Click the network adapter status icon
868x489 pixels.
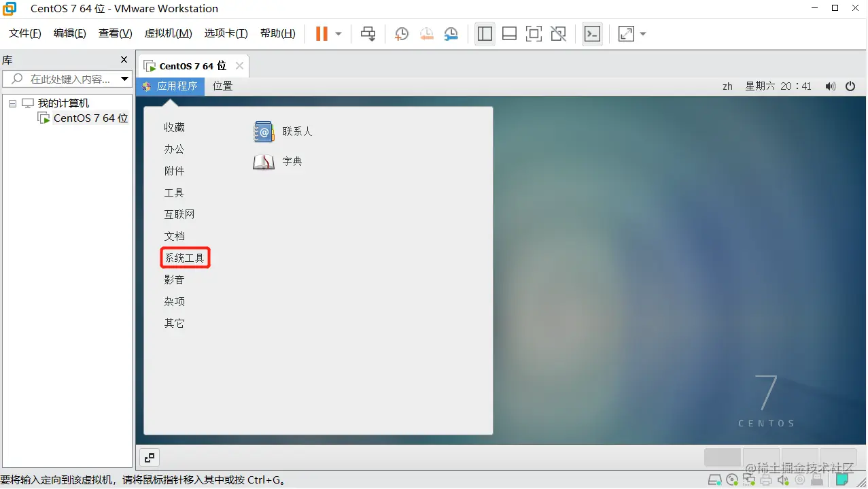point(748,480)
